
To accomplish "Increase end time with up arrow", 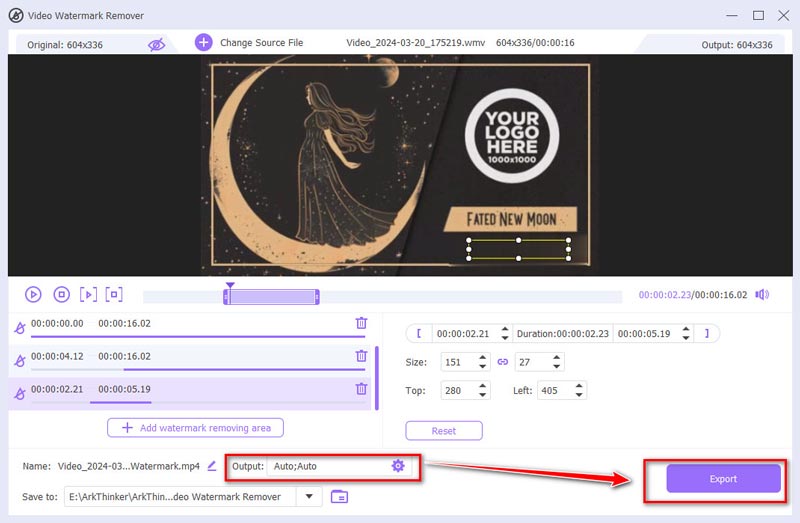I will (686, 329).
